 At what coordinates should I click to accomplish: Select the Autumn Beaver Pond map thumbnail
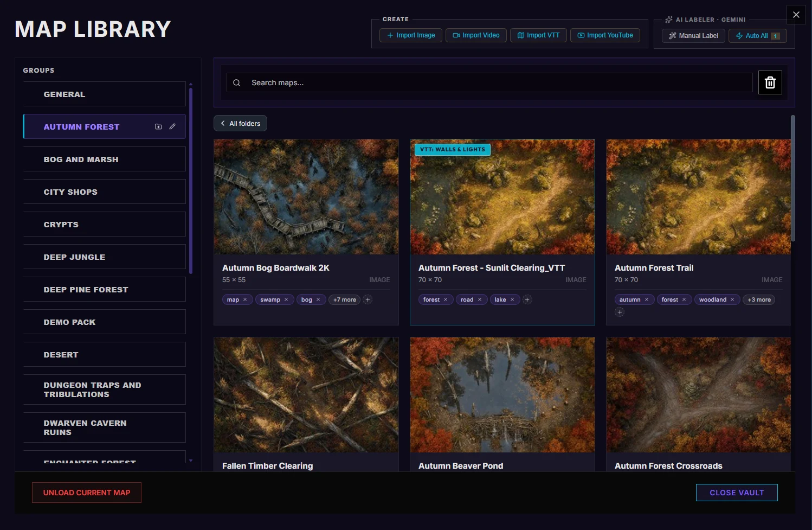[502, 395]
